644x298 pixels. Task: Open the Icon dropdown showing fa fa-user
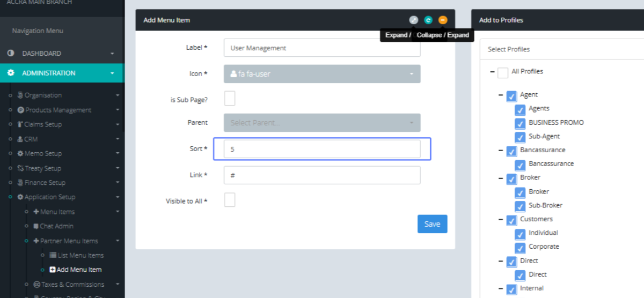pos(321,74)
